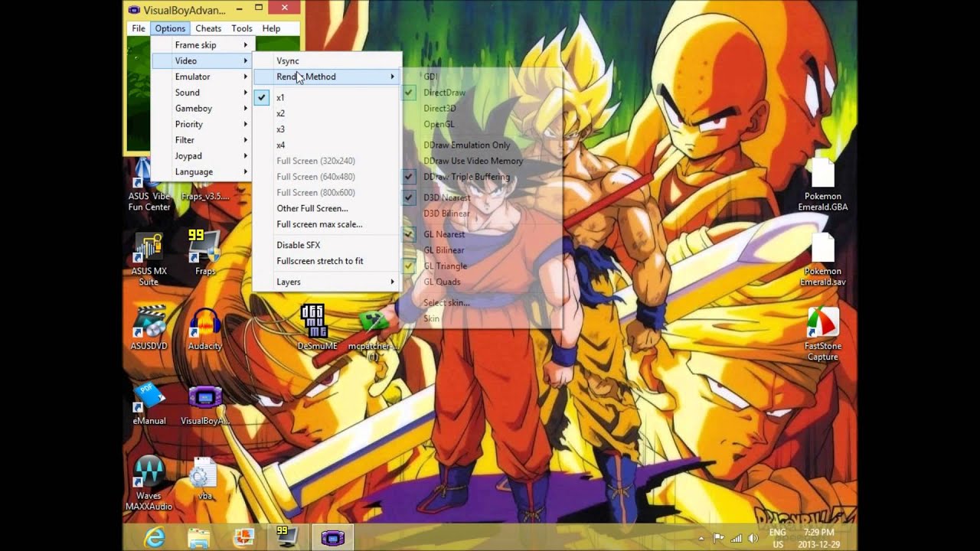Expand the Gameboy submenu
Viewport: 980px width, 551px height.
coord(201,108)
